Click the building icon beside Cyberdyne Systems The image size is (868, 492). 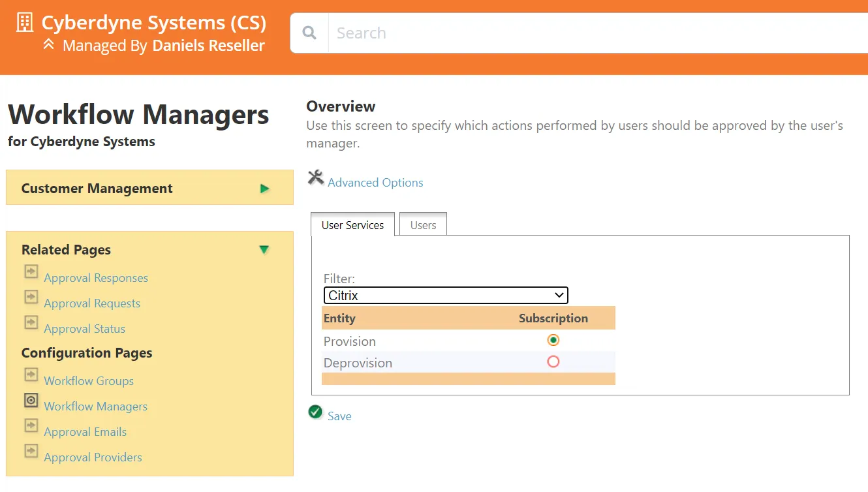click(24, 22)
